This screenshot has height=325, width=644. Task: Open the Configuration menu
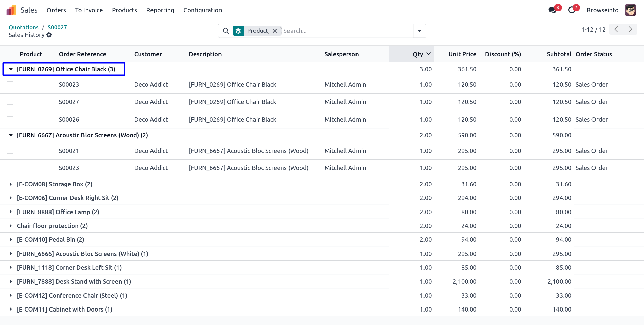click(202, 10)
